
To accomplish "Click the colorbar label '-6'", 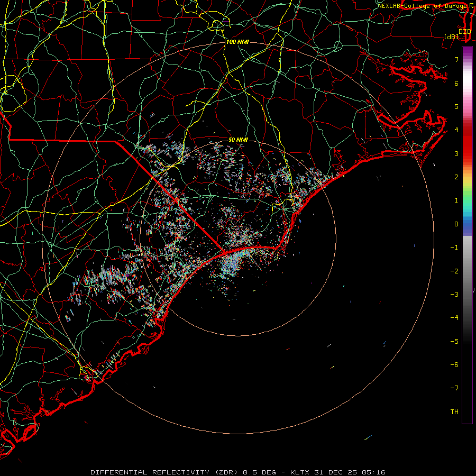I will click(x=454, y=365).
